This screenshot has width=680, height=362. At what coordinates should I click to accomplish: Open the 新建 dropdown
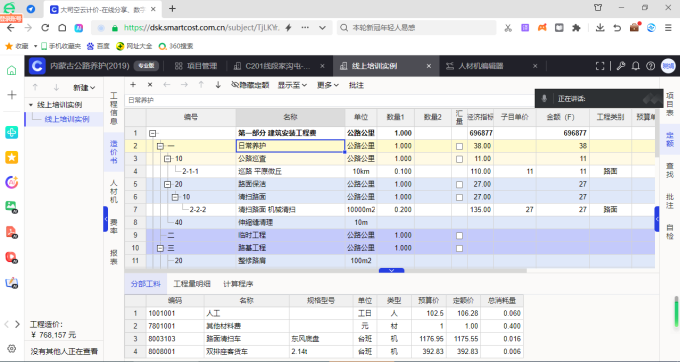click(x=84, y=88)
